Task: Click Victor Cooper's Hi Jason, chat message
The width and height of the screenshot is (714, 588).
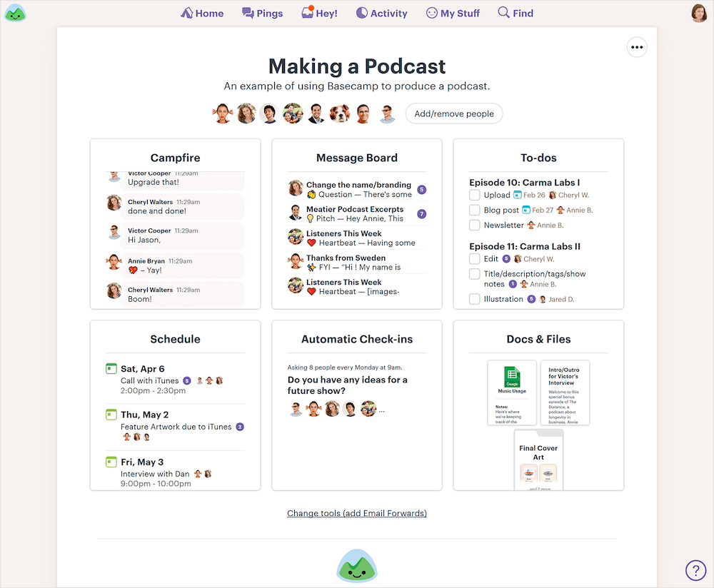Action: coord(182,235)
